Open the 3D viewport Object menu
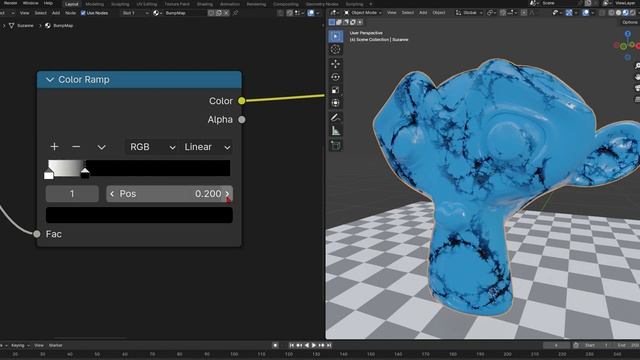Viewport: 640px width, 360px height. [x=439, y=13]
